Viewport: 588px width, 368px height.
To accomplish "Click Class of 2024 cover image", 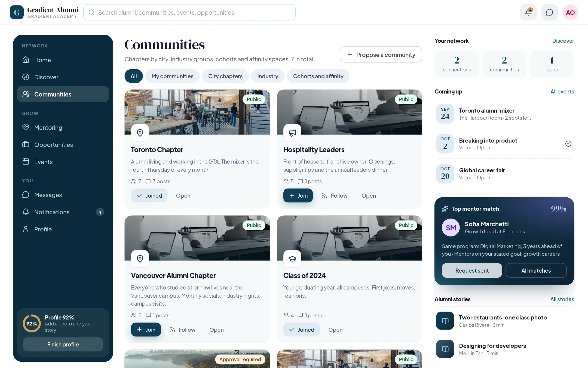I will 350,238.
